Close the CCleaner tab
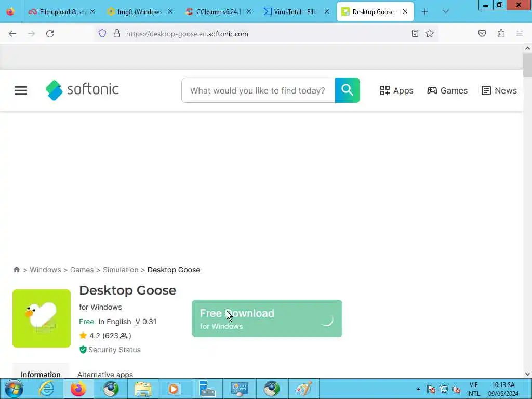 click(x=249, y=12)
